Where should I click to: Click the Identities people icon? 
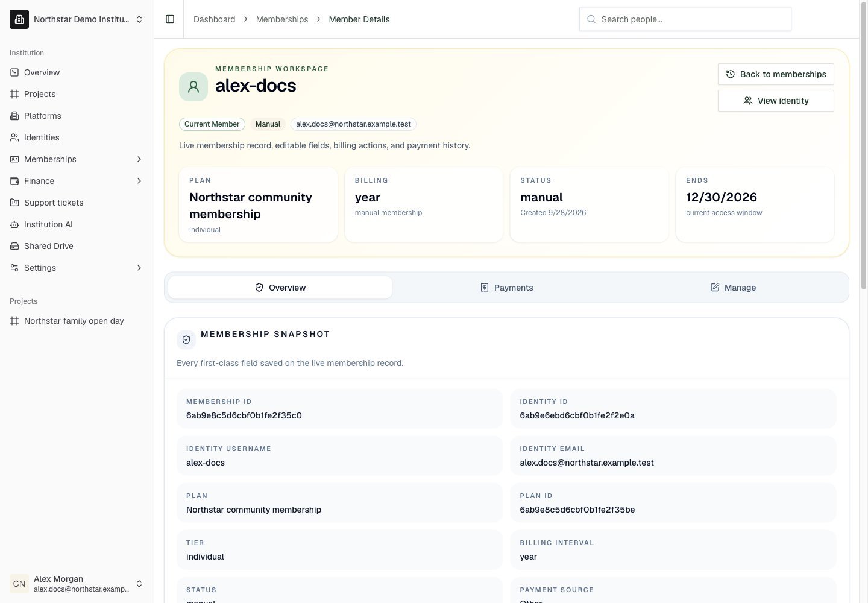[x=14, y=137]
